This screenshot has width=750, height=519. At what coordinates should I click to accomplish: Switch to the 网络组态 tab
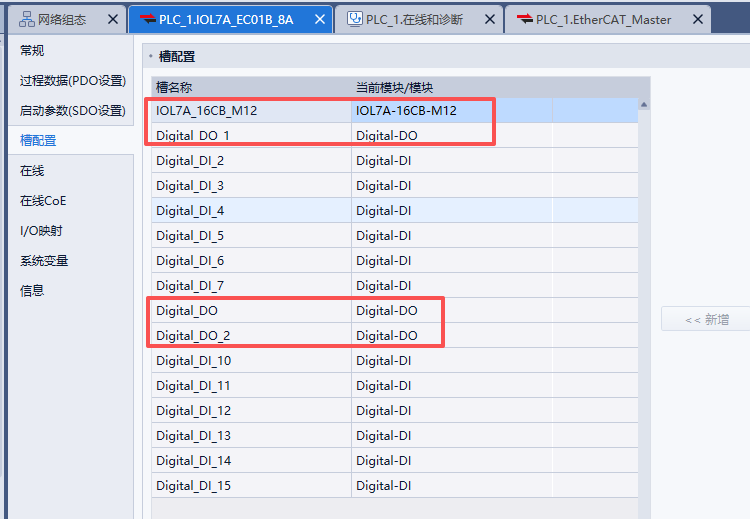(67, 20)
